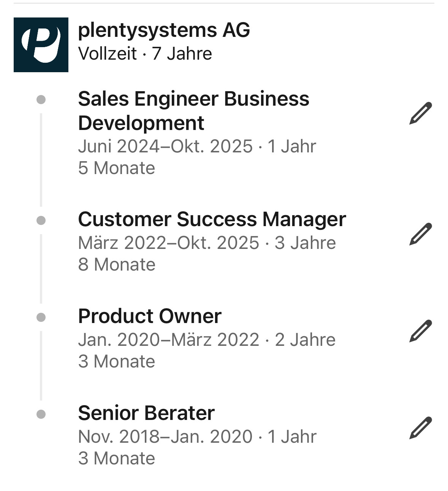Click pencil icon beside Customer Success Manager

(x=421, y=234)
